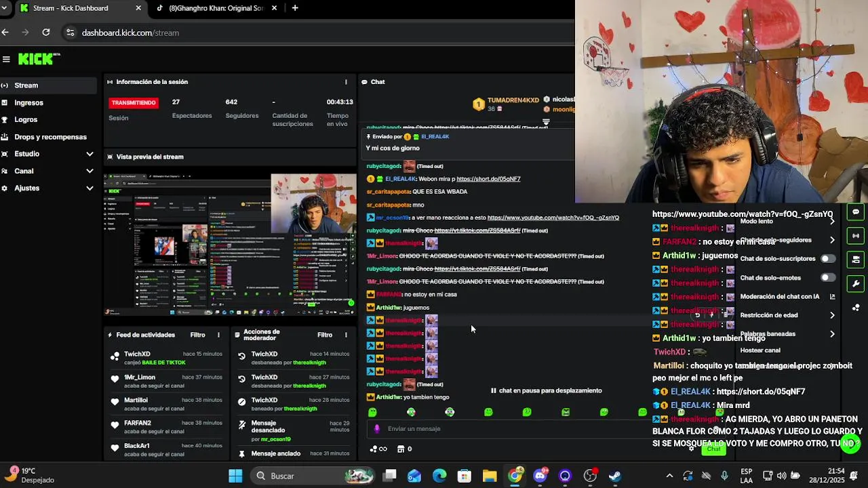
Task: Open Filtro in Feed de actividades
Action: pyautogui.click(x=197, y=335)
